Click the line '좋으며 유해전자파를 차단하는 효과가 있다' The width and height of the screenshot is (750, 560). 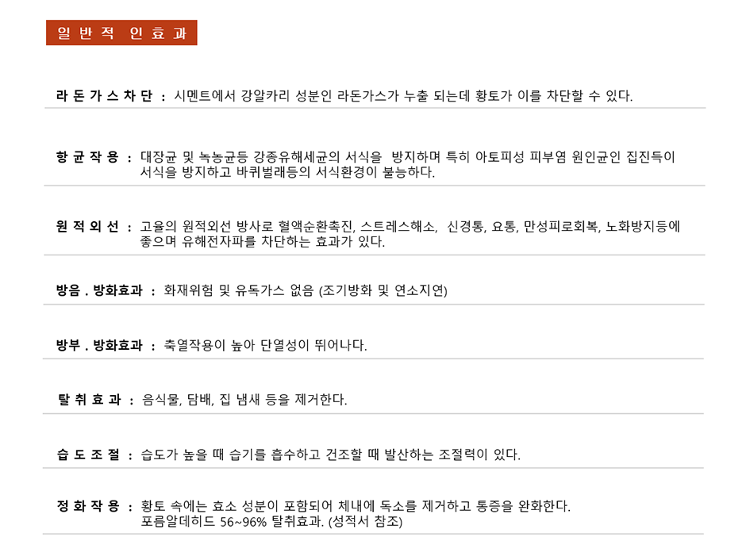click(263, 241)
